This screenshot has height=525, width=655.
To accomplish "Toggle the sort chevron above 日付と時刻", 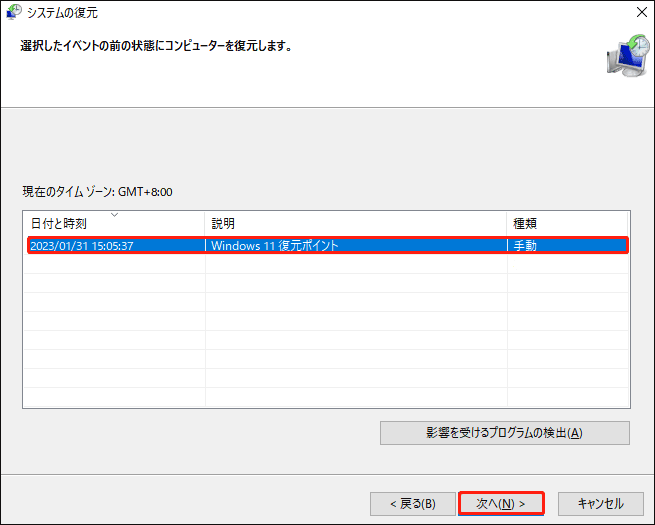I will [114, 215].
